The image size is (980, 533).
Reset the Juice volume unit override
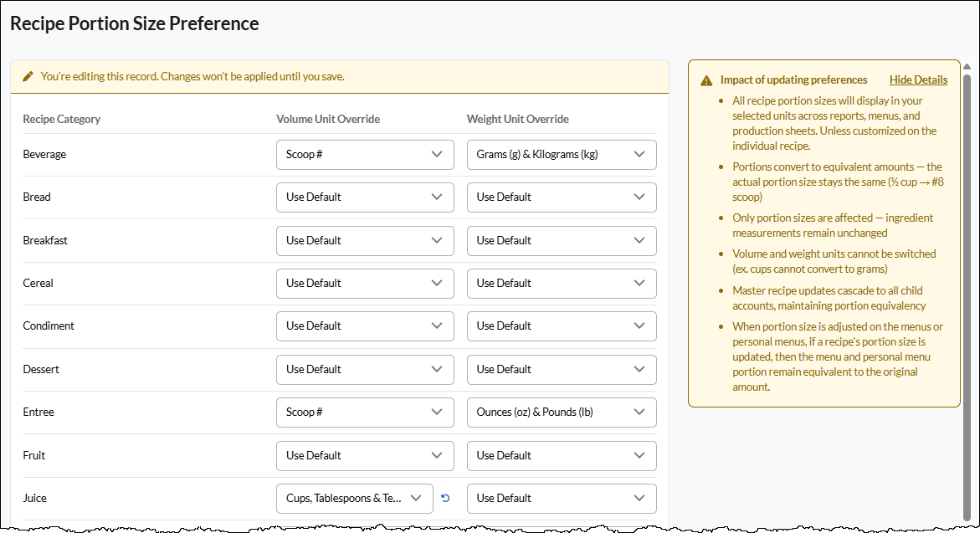445,498
